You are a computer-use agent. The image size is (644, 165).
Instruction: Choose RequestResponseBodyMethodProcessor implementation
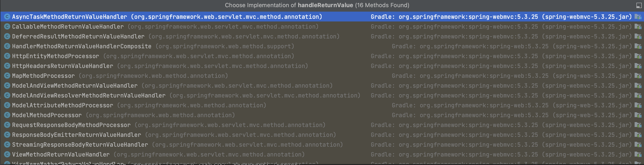[x=322, y=125]
